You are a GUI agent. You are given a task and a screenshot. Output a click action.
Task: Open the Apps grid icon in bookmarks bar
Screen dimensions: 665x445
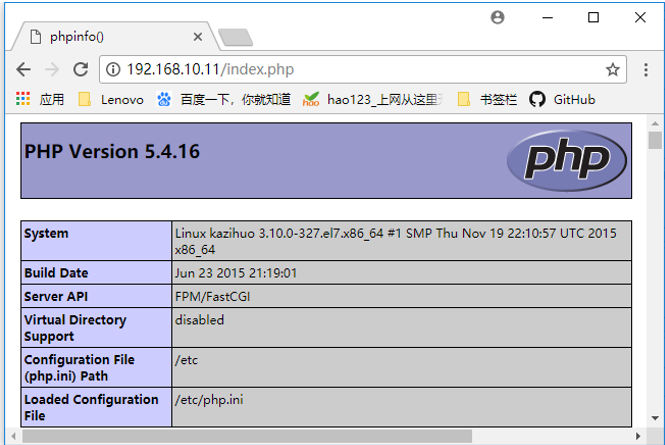click(x=23, y=99)
